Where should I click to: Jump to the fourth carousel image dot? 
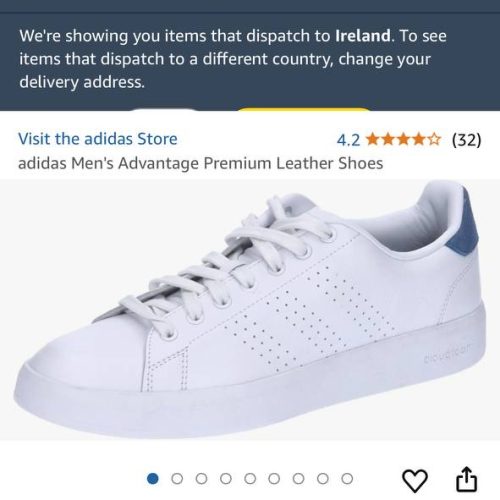(x=226, y=479)
